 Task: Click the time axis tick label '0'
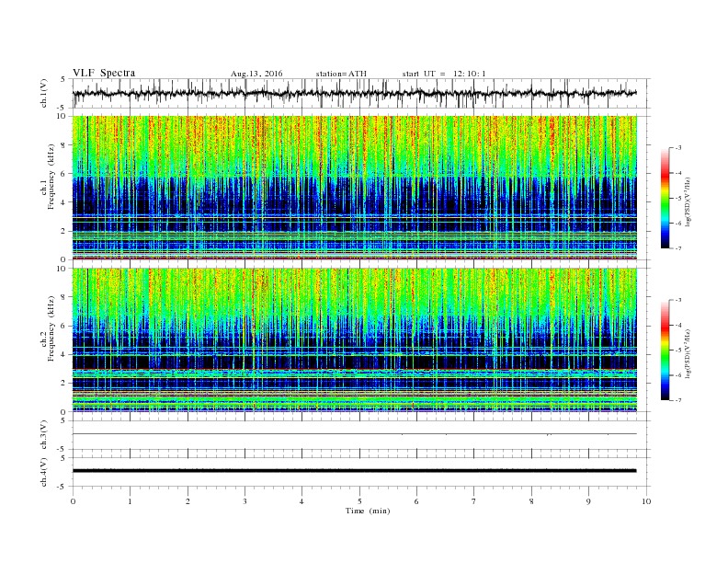(x=73, y=501)
